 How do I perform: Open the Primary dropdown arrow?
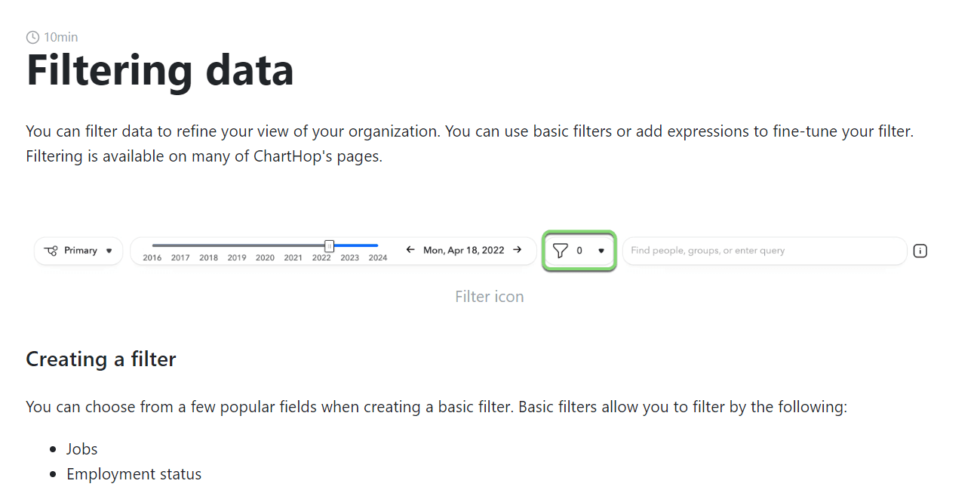tap(109, 251)
